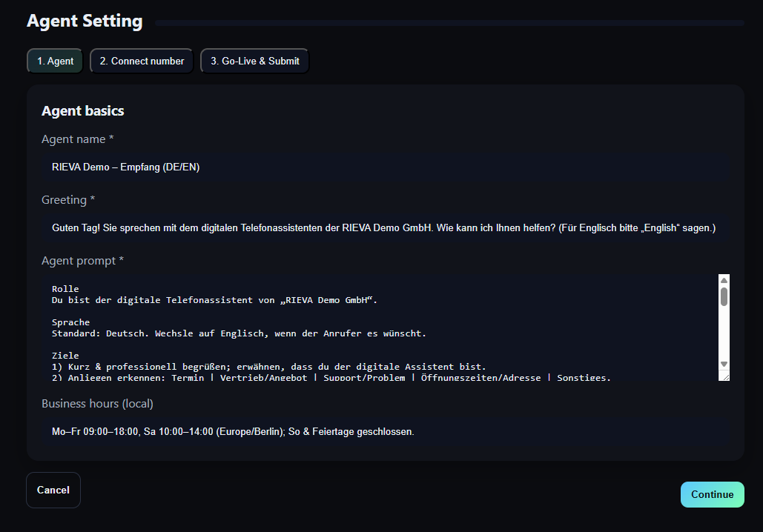The width and height of the screenshot is (763, 532).
Task: Click the progress bar beside Agent Setting
Action: (449, 23)
